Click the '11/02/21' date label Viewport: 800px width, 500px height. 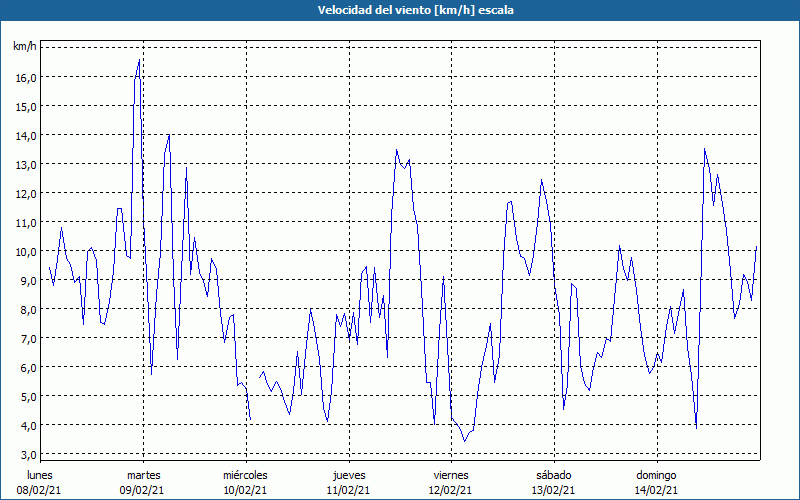point(348,490)
